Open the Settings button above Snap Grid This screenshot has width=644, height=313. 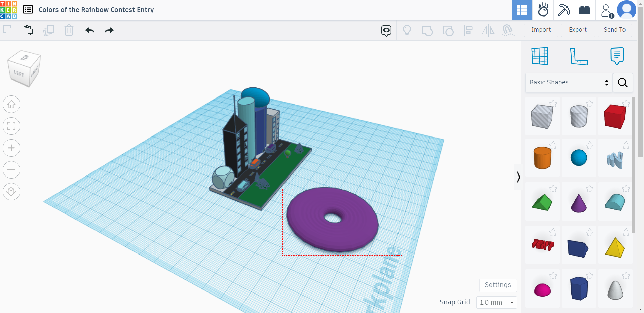tap(498, 285)
